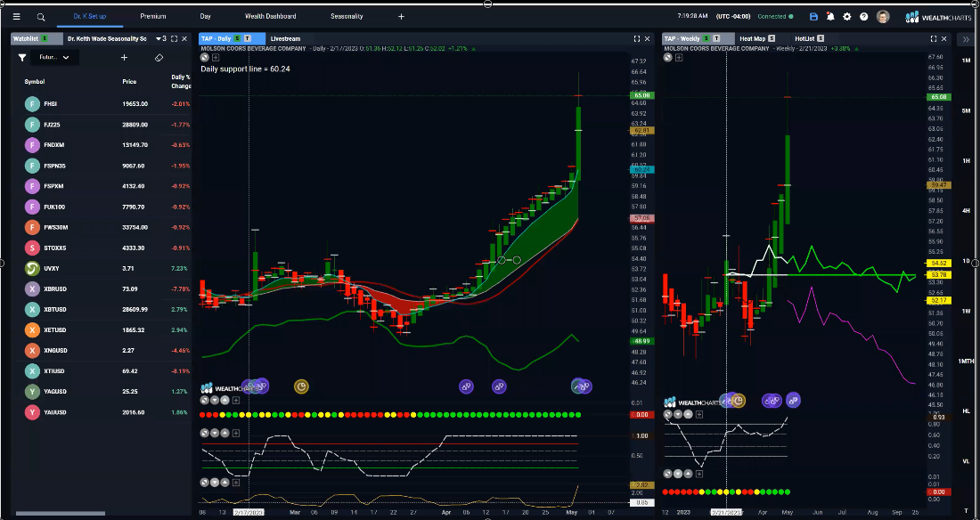Screen dimensions: 980x520
Task: Set timeframe to 4H in right sidebar
Action: pos(967,211)
